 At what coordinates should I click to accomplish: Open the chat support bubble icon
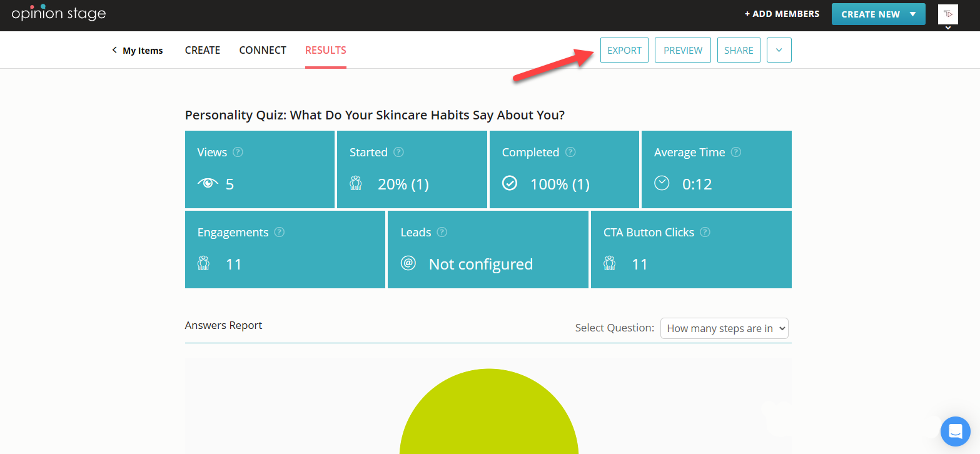pos(955,431)
